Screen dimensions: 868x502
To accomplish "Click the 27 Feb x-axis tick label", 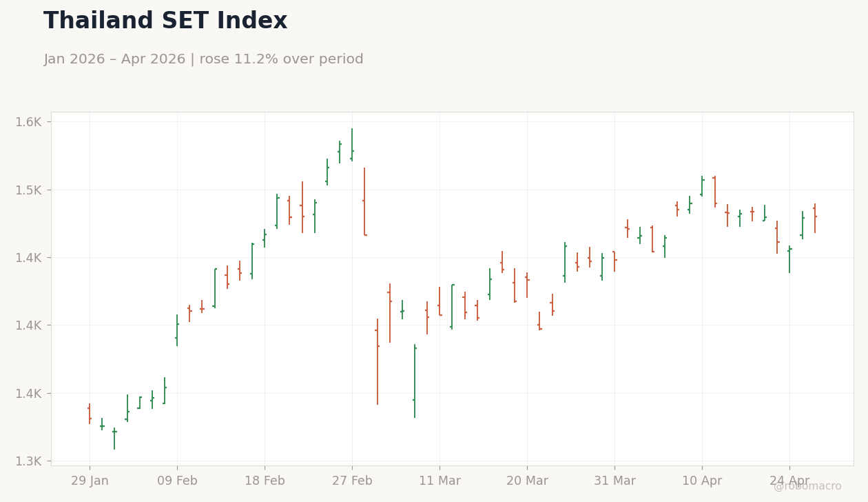I will click(352, 481).
